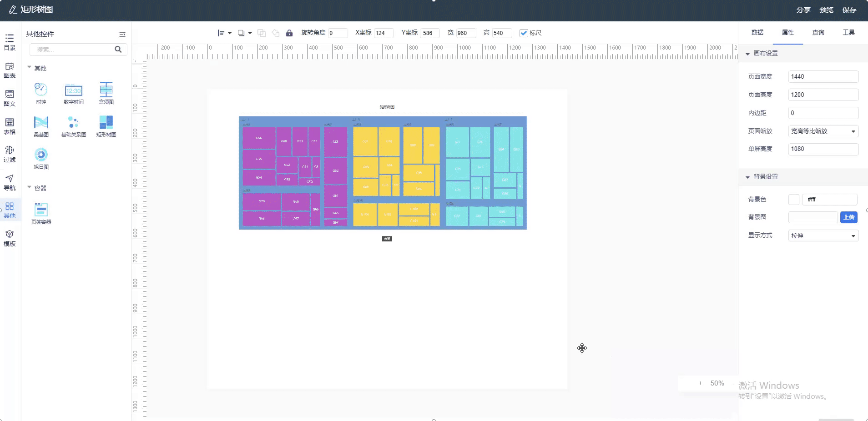Collapse the 容器 widget group
Image resolution: width=868 pixels, height=421 pixels.
point(29,187)
